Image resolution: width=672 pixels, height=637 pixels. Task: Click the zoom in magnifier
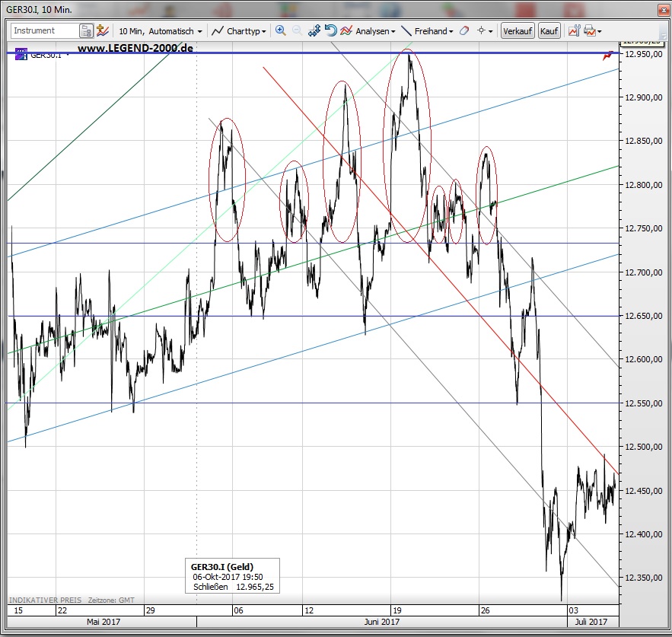coord(280,31)
